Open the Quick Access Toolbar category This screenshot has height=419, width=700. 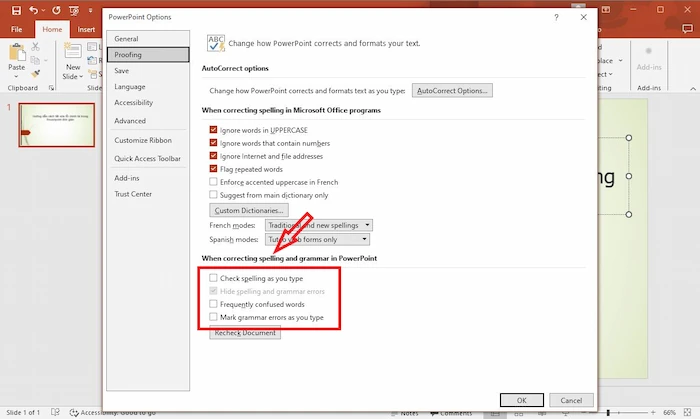point(148,158)
